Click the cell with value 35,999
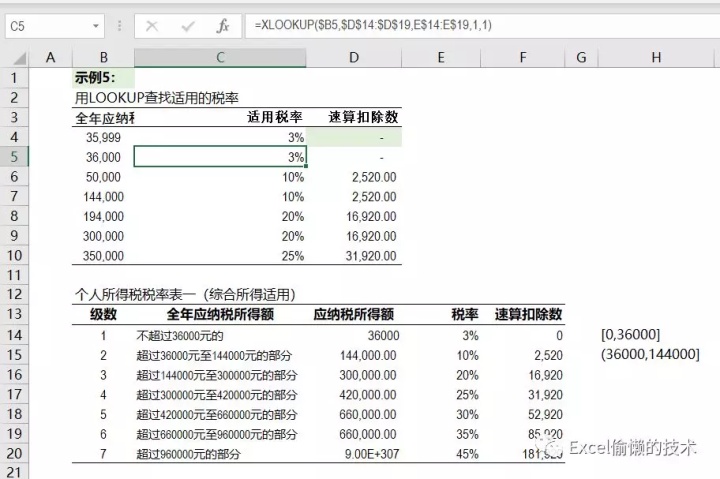The image size is (720, 479). point(103,137)
